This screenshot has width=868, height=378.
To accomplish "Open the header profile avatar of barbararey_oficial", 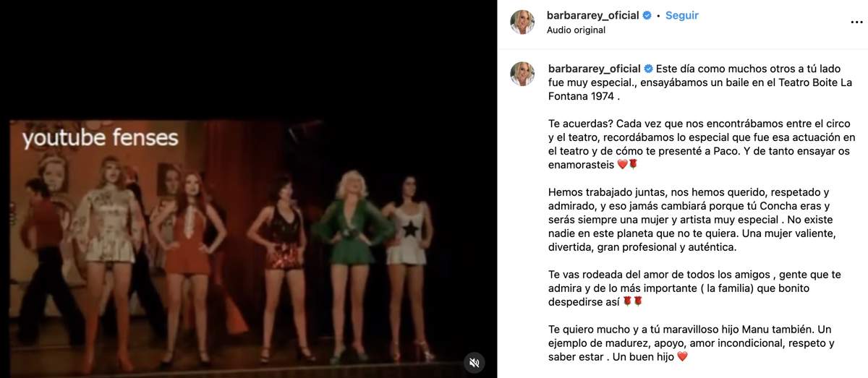I will pyautogui.click(x=522, y=22).
